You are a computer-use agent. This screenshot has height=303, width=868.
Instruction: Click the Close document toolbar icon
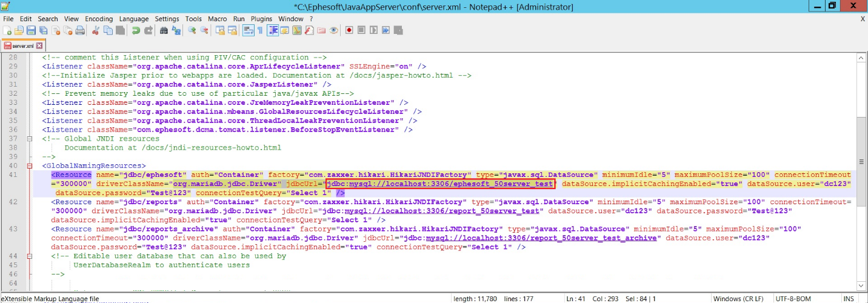click(x=55, y=30)
